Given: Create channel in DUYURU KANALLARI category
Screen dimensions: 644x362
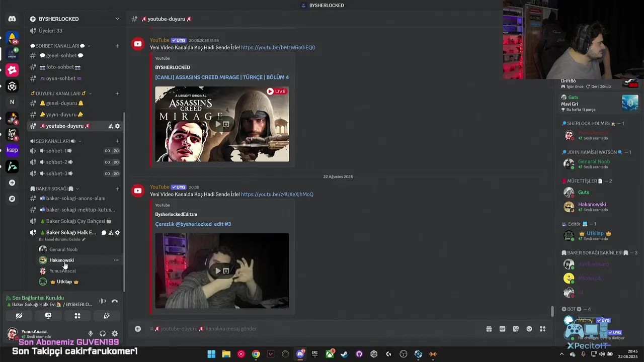Looking at the screenshot, I should (117, 94).
